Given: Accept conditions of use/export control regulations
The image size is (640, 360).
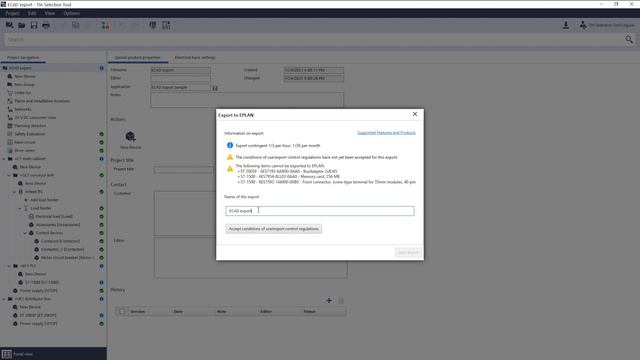Looking at the screenshot, I should [273, 229].
